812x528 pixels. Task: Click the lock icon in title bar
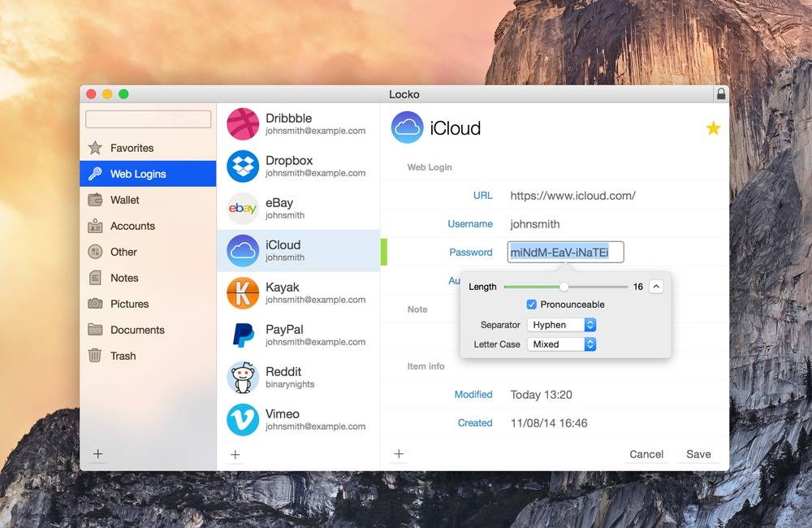point(721,93)
